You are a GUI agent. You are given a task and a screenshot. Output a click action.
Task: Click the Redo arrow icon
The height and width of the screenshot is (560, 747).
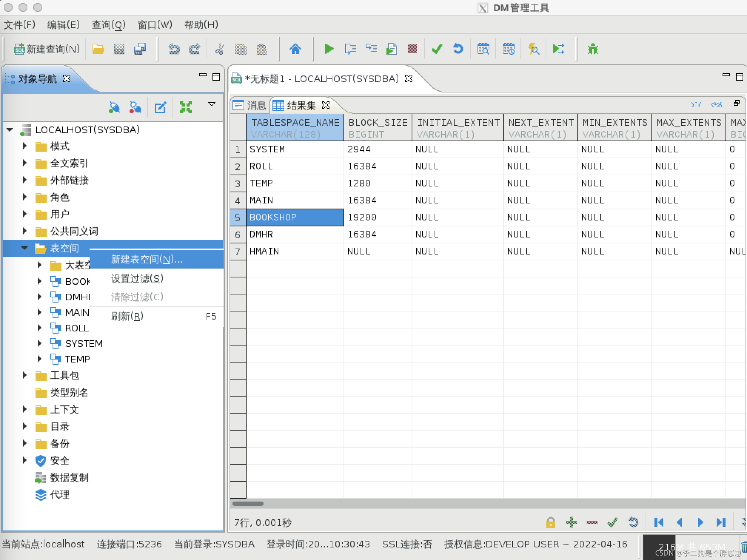tap(194, 49)
